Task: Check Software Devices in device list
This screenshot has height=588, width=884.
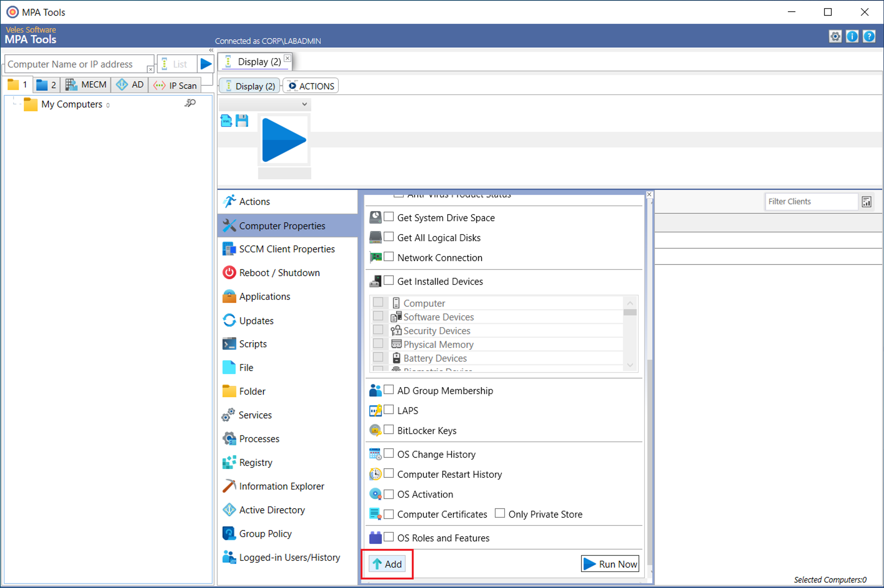Action: [x=378, y=316]
